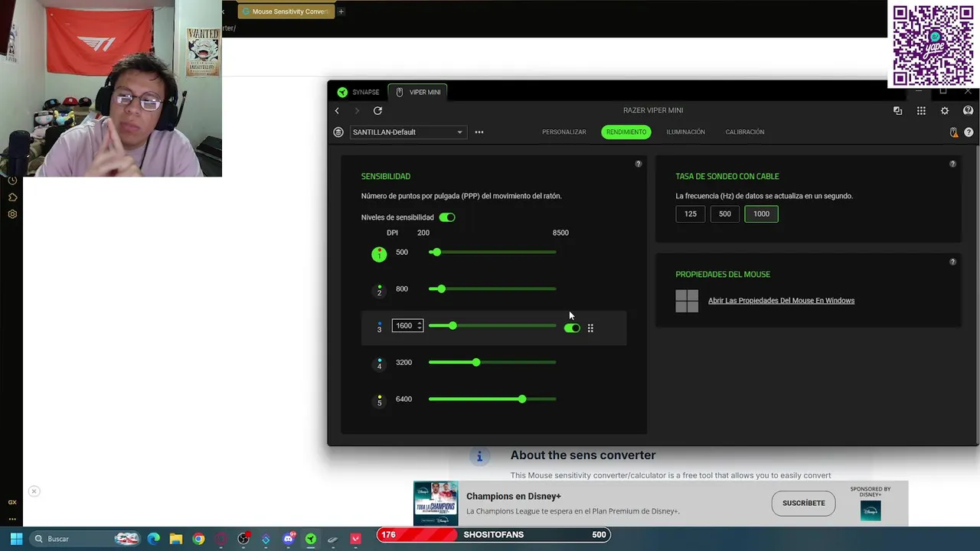Click the 3200 DPI stage slider handle

476,363
